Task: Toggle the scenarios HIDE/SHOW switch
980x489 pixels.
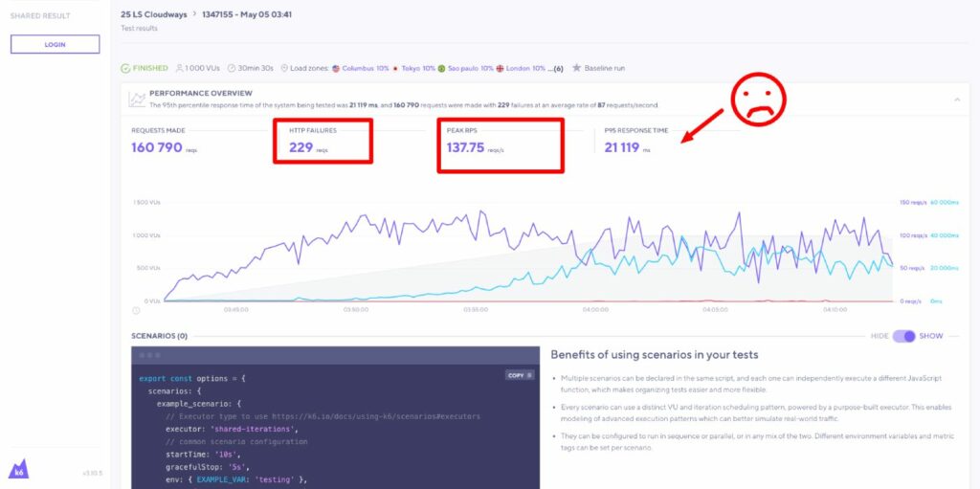Action: [903, 336]
